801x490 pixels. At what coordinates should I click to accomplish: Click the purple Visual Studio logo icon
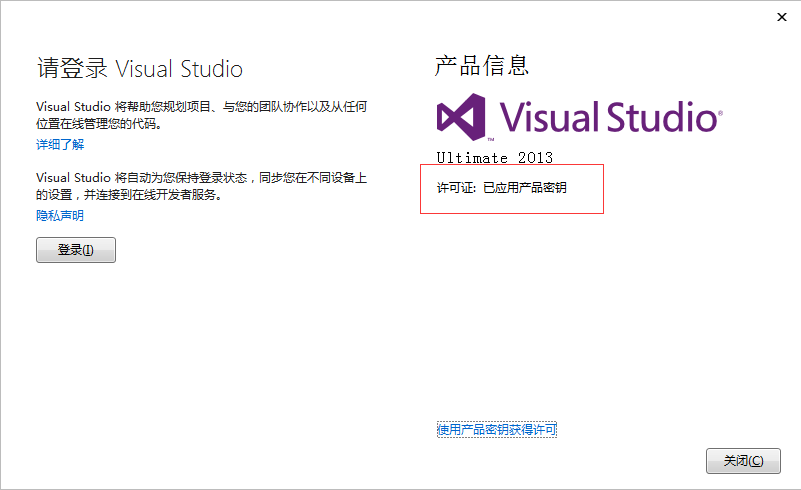pos(461,117)
